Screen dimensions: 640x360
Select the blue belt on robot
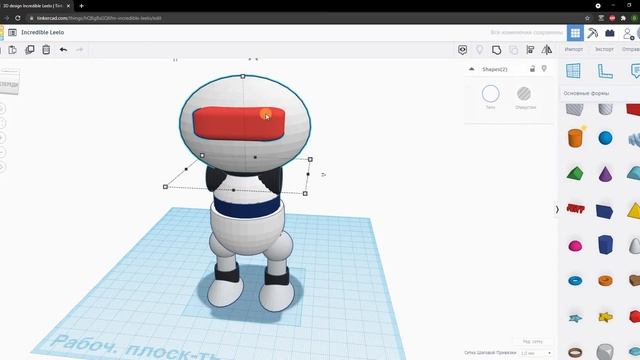(x=247, y=206)
